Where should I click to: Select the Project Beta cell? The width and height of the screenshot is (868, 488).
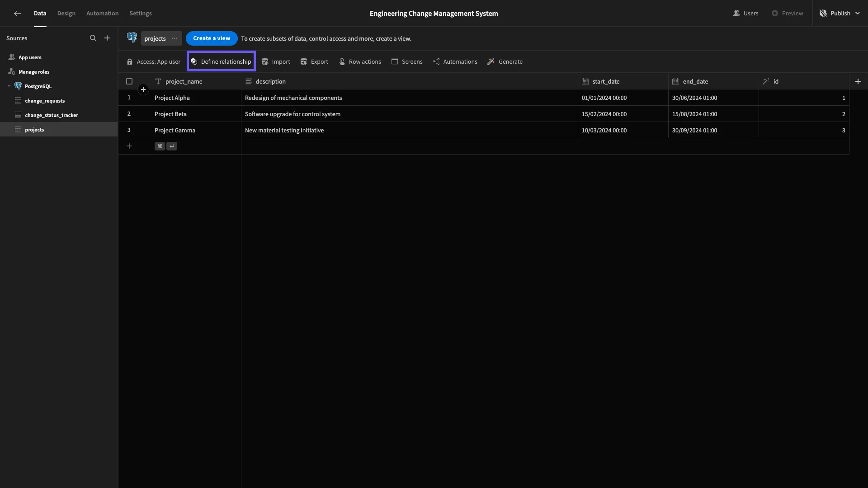pos(195,114)
